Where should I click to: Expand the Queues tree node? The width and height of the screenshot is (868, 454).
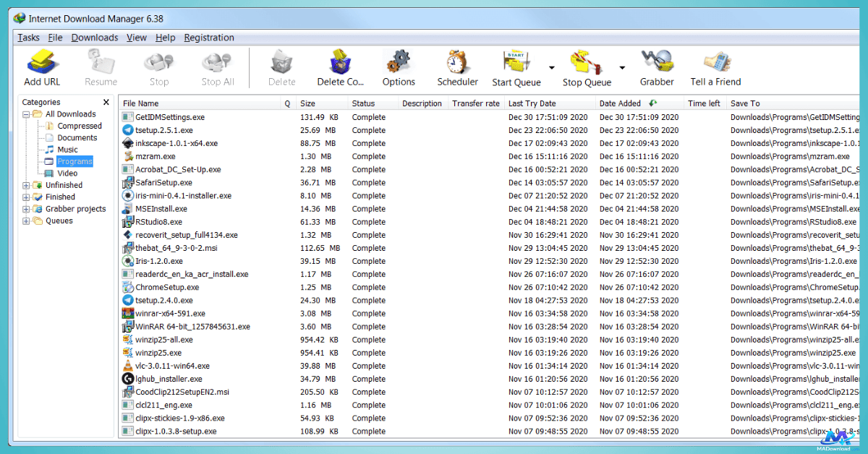[27, 221]
